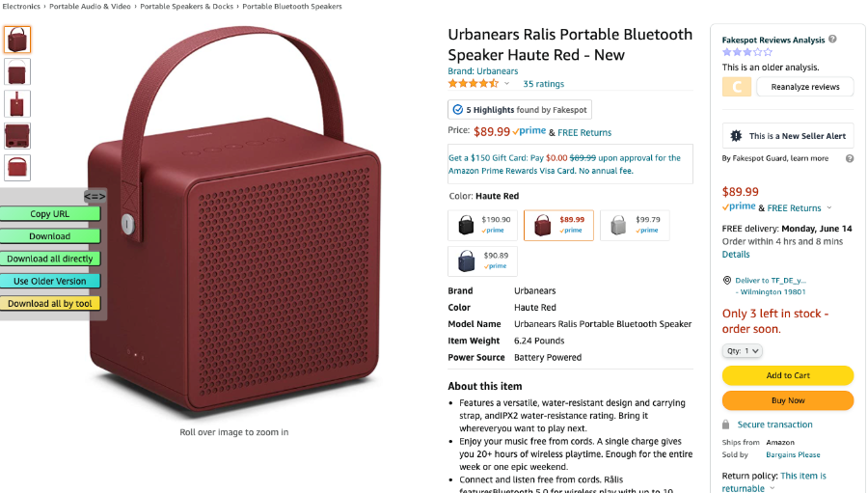Open Portable Speakers & Docks breadcrumb
868x493 pixels.
coord(186,7)
